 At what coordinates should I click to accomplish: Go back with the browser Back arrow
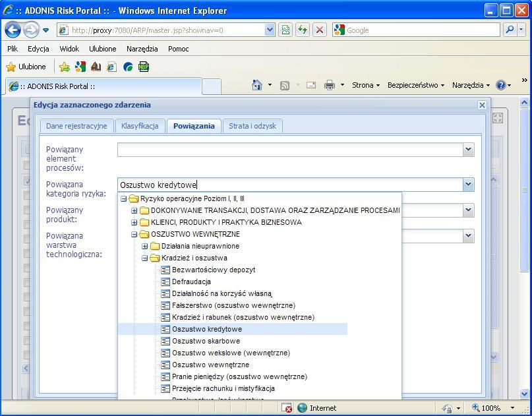(x=13, y=30)
